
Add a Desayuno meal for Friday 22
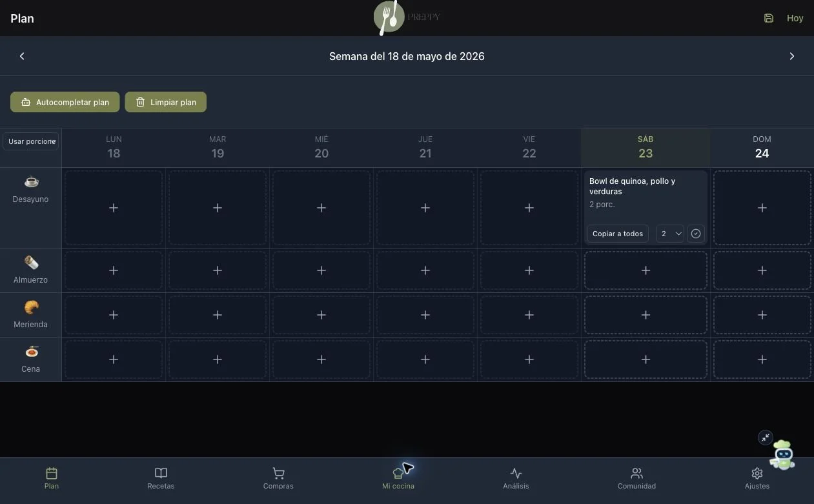(x=529, y=208)
